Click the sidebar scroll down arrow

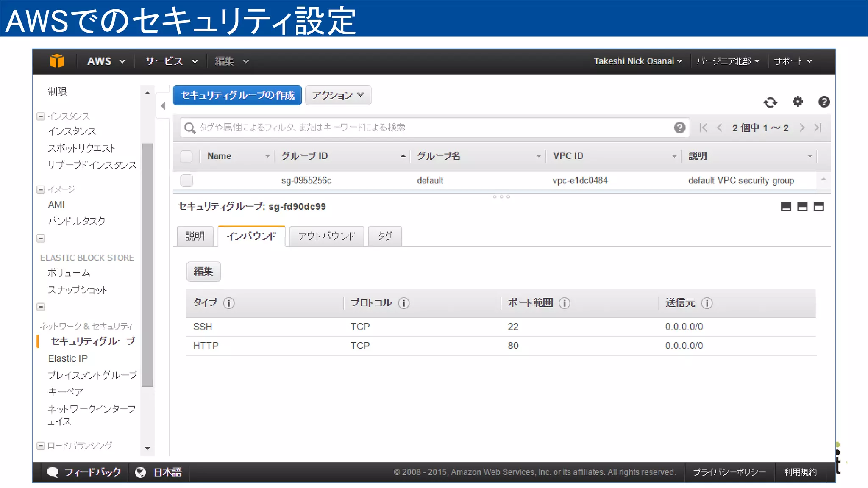click(147, 448)
